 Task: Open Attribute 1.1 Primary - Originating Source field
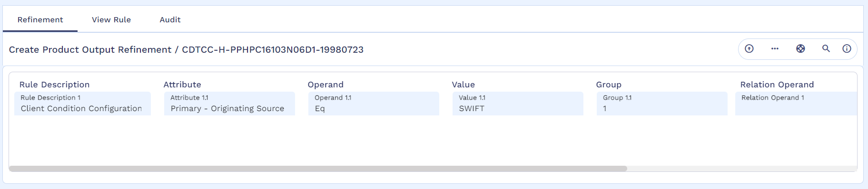(x=229, y=104)
